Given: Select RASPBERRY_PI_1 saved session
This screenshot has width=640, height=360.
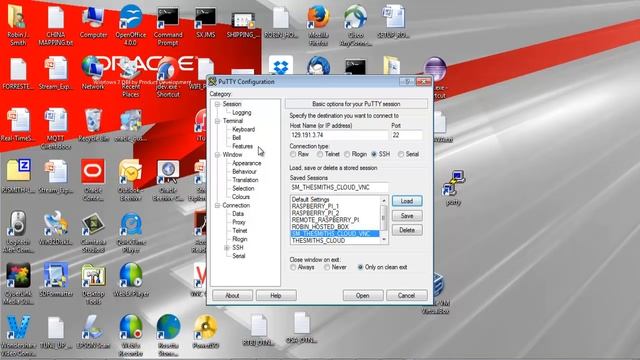Looking at the screenshot, I should pos(315,207).
